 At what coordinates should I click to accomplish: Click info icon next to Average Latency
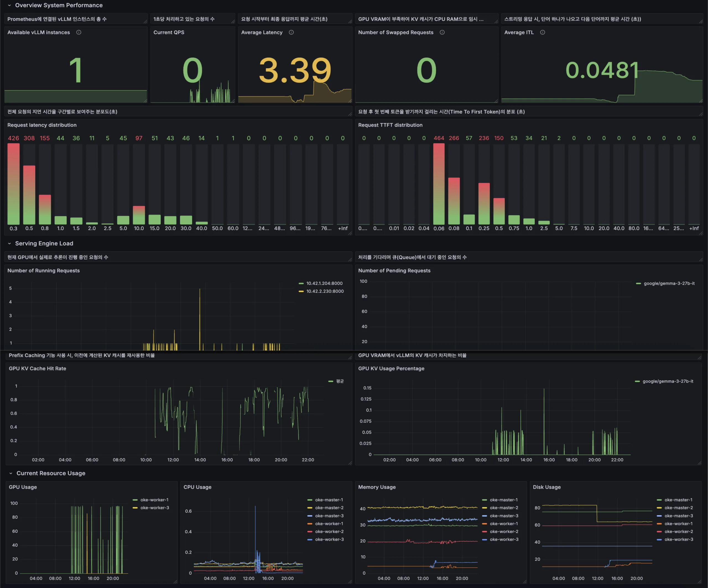click(x=291, y=32)
